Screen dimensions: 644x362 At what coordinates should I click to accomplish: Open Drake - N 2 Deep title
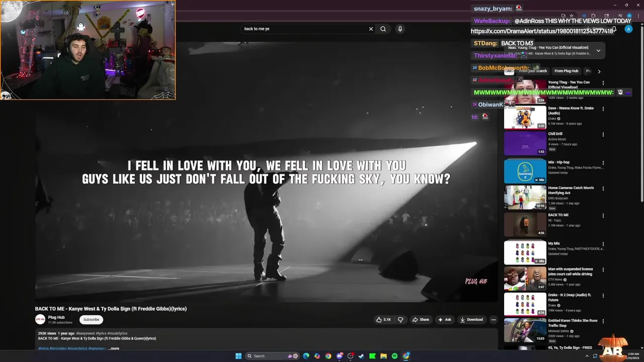(x=570, y=297)
